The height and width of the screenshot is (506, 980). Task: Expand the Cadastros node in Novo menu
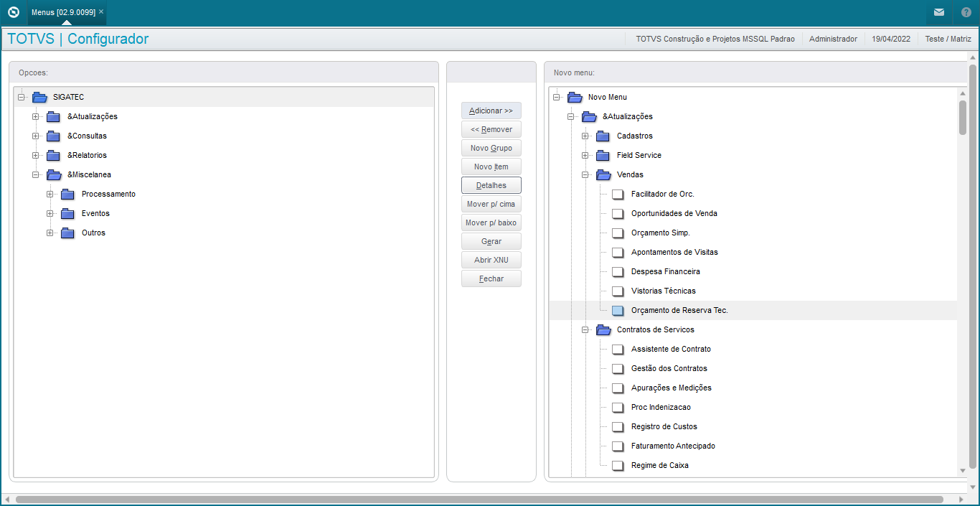point(585,136)
